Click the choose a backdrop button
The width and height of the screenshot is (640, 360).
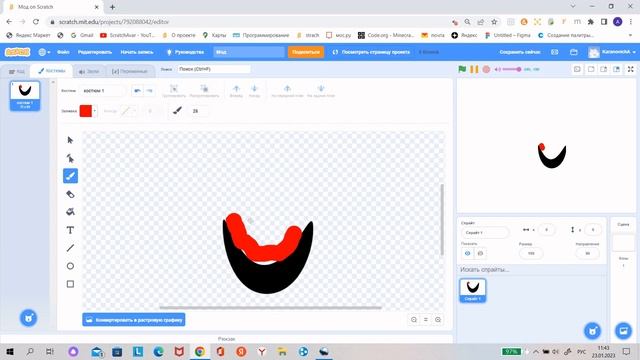(623, 331)
